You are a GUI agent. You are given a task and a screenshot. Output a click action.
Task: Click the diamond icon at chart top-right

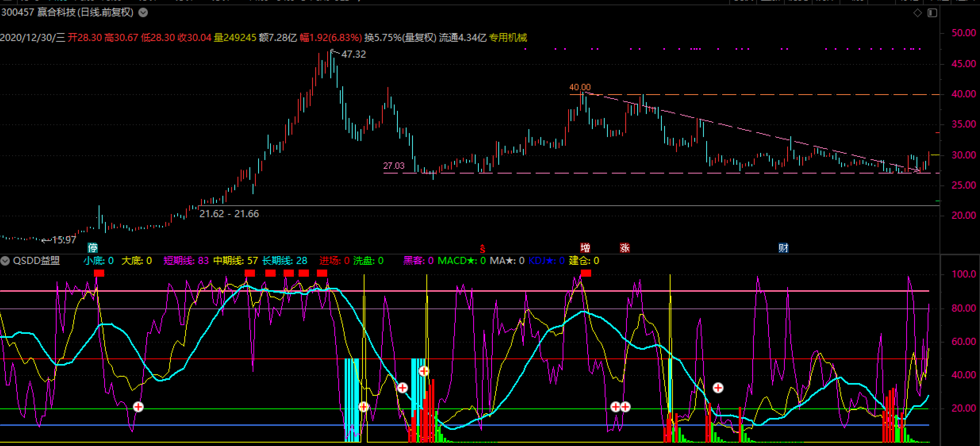point(917,13)
